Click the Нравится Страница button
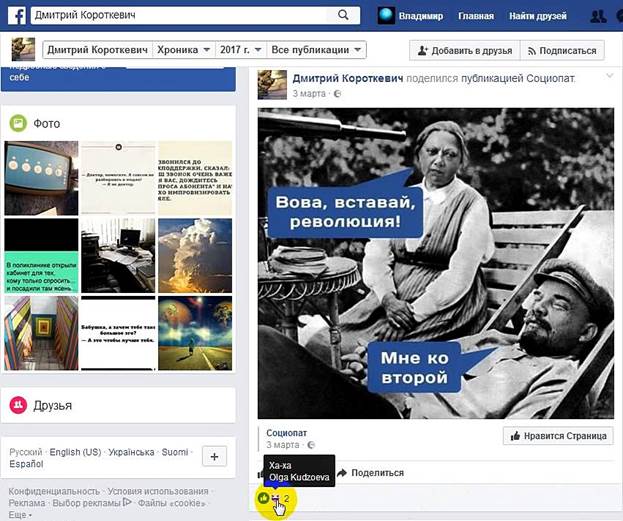Viewport: 623px width, 521px height. point(558,436)
